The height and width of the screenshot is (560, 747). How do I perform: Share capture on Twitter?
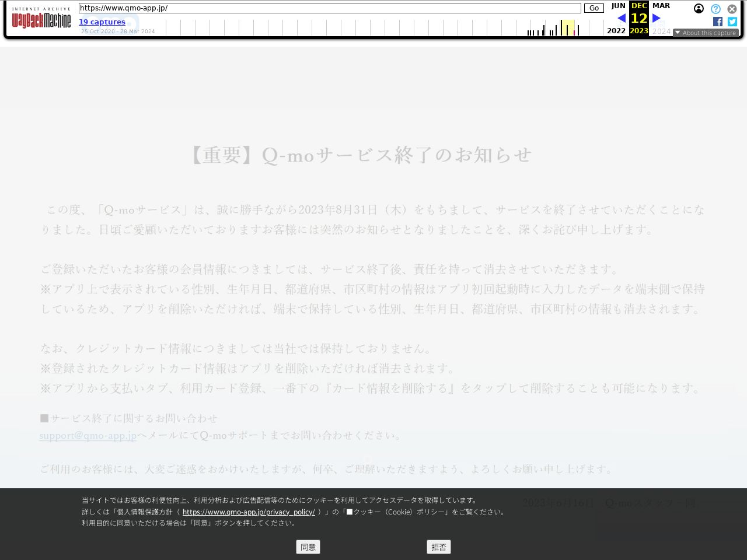(732, 22)
